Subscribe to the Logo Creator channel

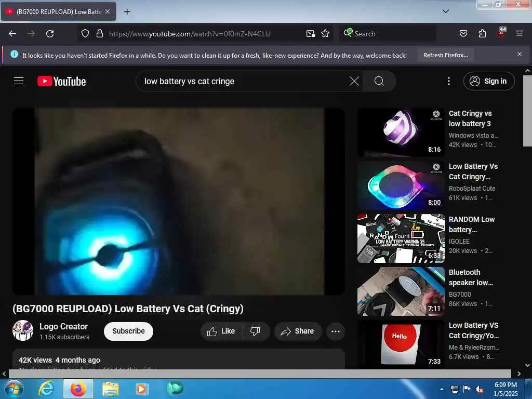click(x=128, y=331)
